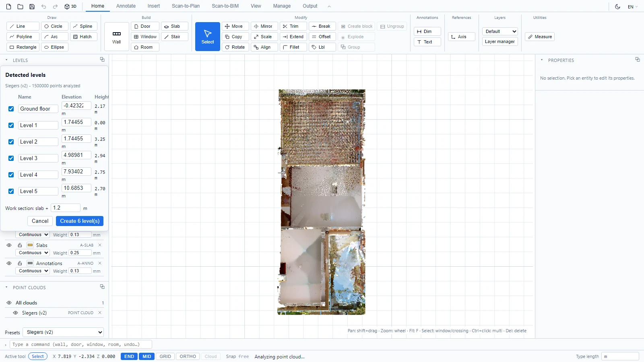This screenshot has height=362, width=644.
Task: Collapse the LEVELS panel
Action: pos(6,60)
